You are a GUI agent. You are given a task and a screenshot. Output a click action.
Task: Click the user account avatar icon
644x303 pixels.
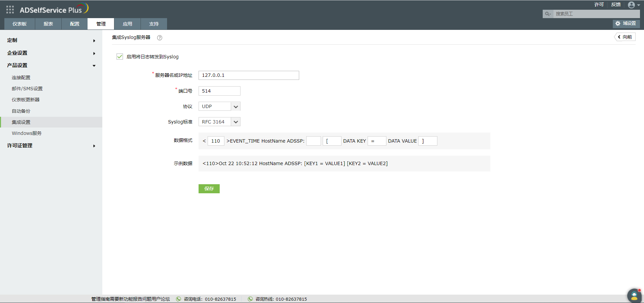(x=632, y=5)
